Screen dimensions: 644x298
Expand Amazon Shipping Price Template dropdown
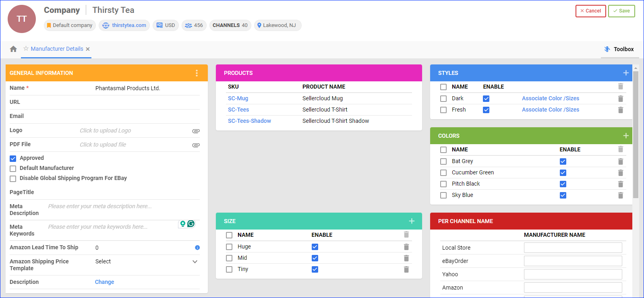click(195, 262)
